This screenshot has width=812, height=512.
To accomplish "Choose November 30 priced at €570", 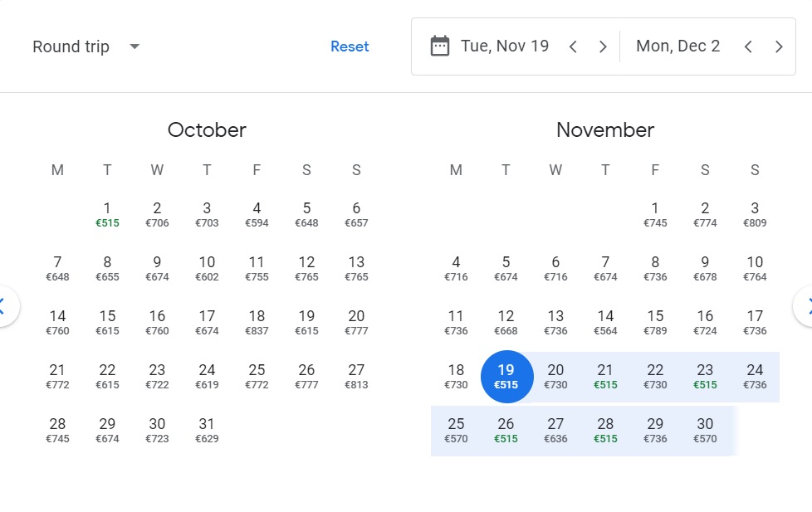I will (705, 430).
